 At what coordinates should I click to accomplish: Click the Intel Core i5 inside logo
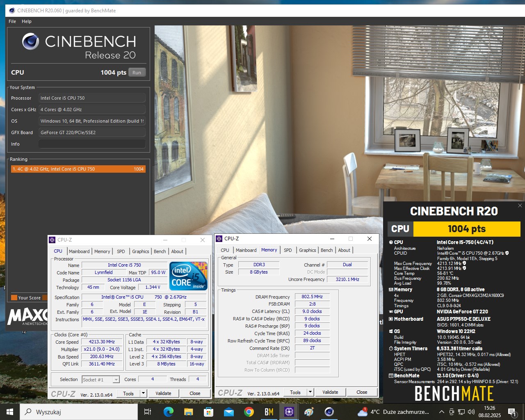188,276
